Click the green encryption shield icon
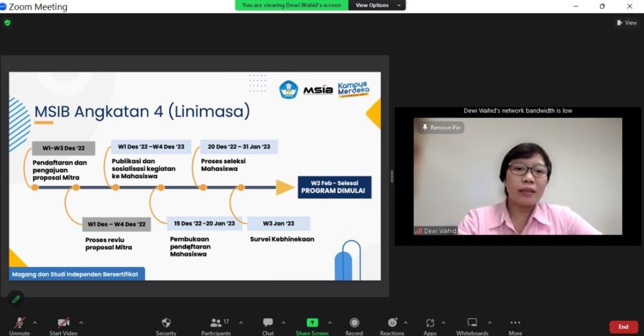This screenshot has width=644, height=336. coord(8,23)
